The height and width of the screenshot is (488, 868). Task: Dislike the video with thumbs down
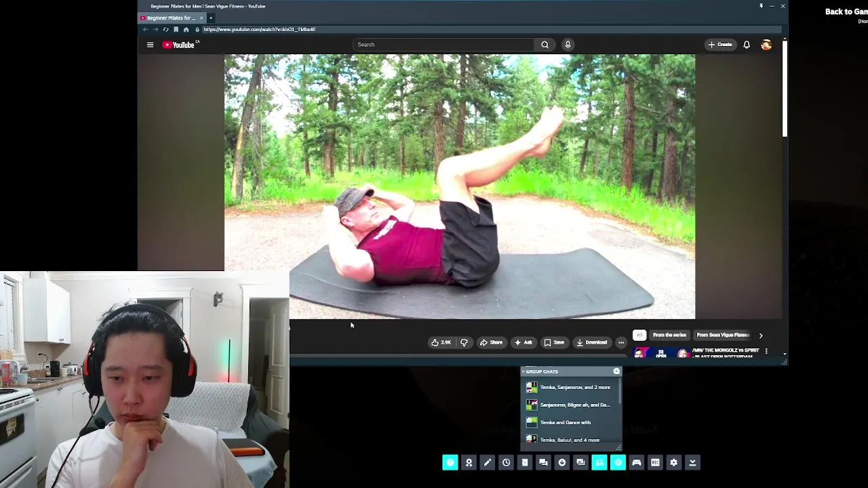click(x=464, y=342)
